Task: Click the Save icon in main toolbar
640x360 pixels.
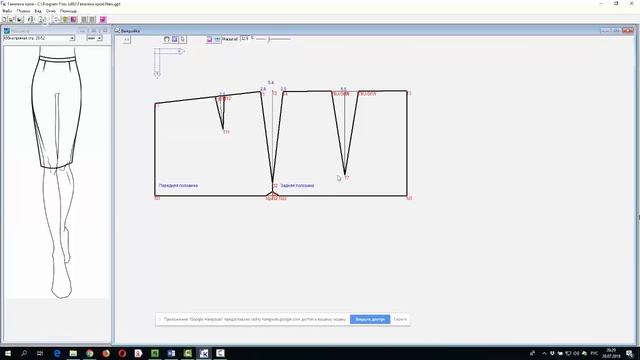Action: tap(19, 19)
